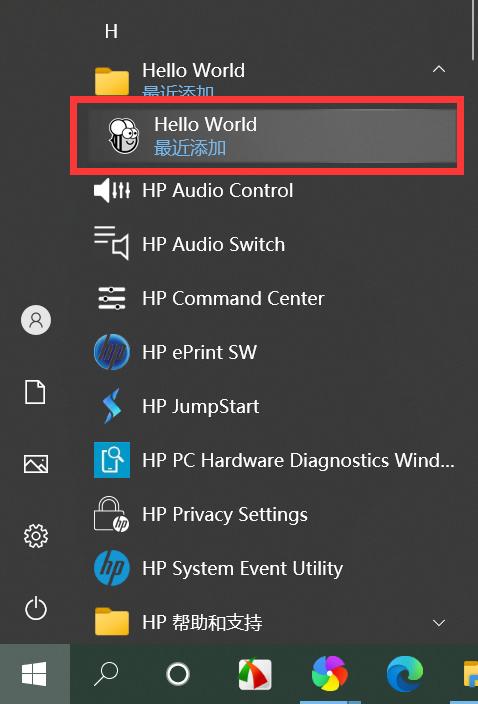Viewport: 478px width, 704px height.
Task: Open the user account menu
Action: click(x=35, y=320)
